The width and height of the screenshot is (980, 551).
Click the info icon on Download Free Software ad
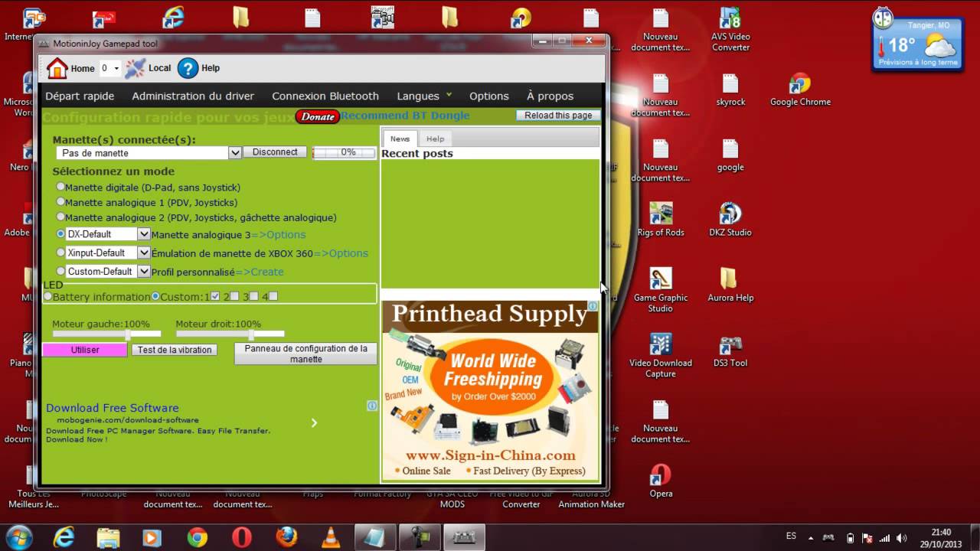tap(372, 406)
